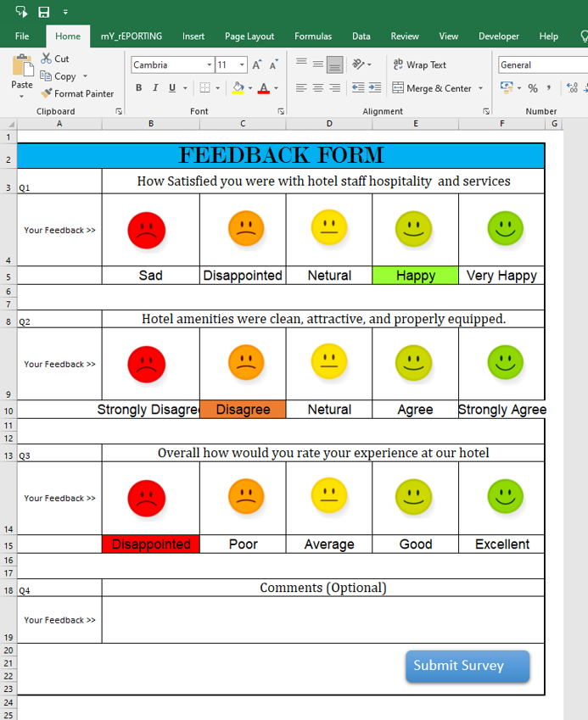The width and height of the screenshot is (588, 720).
Task: Toggle Italic formatting
Action: (155, 88)
